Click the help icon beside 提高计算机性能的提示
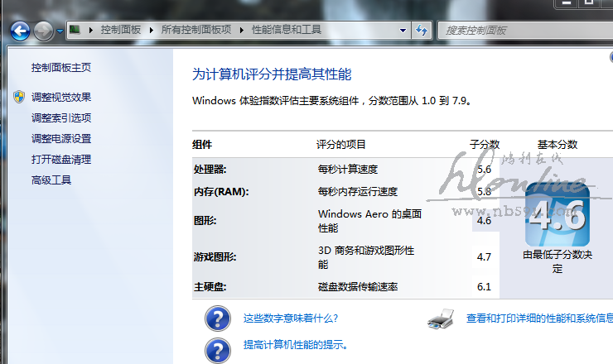613x364 pixels. click(x=217, y=347)
